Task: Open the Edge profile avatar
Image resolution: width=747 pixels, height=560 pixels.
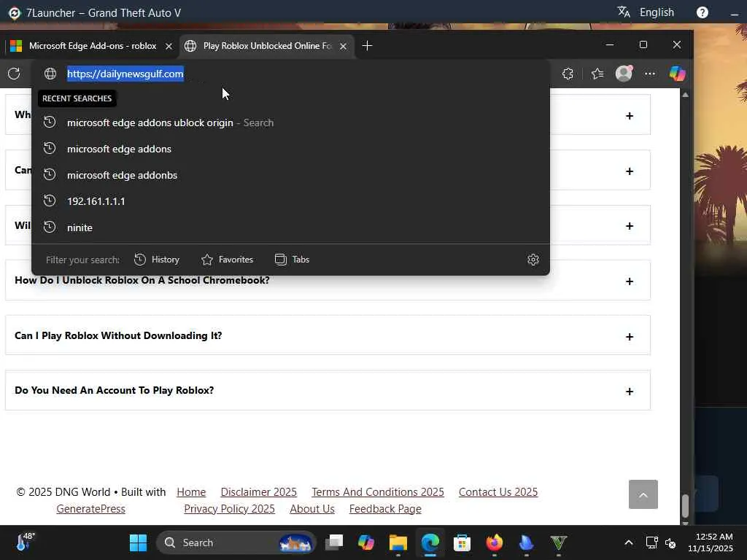Action: (x=624, y=74)
